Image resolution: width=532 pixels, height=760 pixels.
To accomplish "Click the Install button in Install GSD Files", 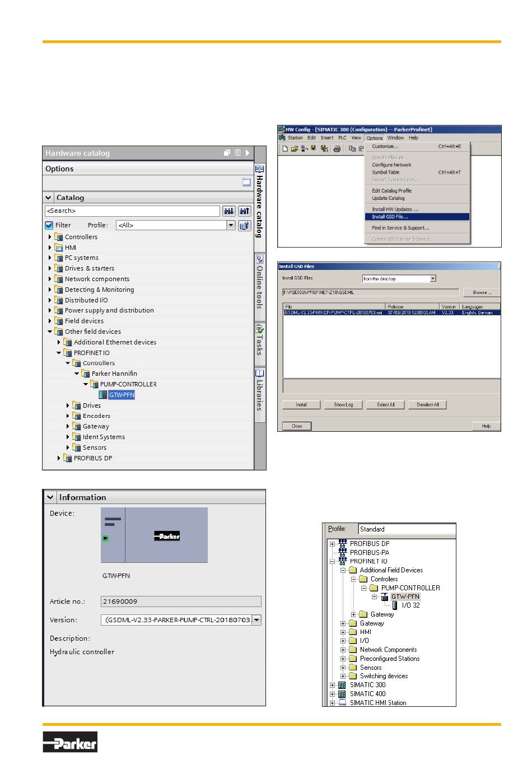I will 301,404.
